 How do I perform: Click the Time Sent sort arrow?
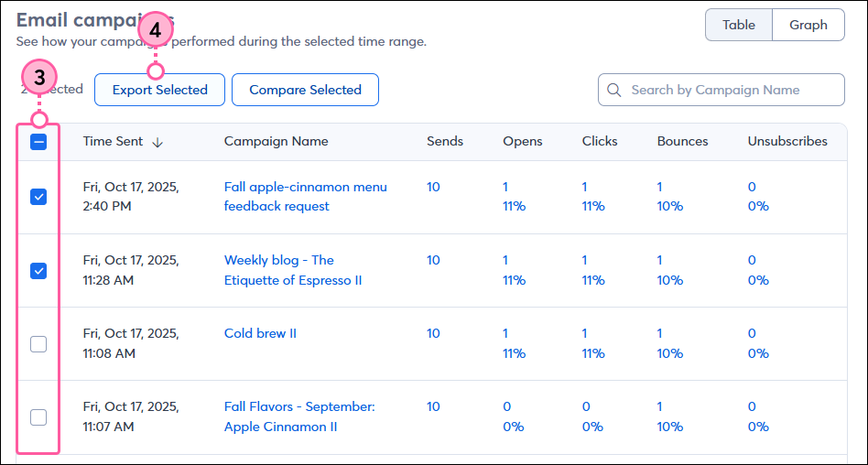click(x=157, y=142)
